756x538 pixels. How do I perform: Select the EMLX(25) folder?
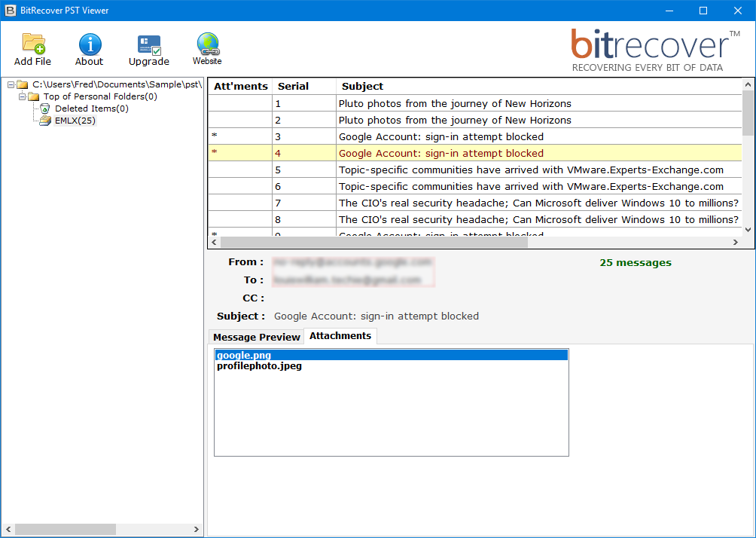click(75, 121)
